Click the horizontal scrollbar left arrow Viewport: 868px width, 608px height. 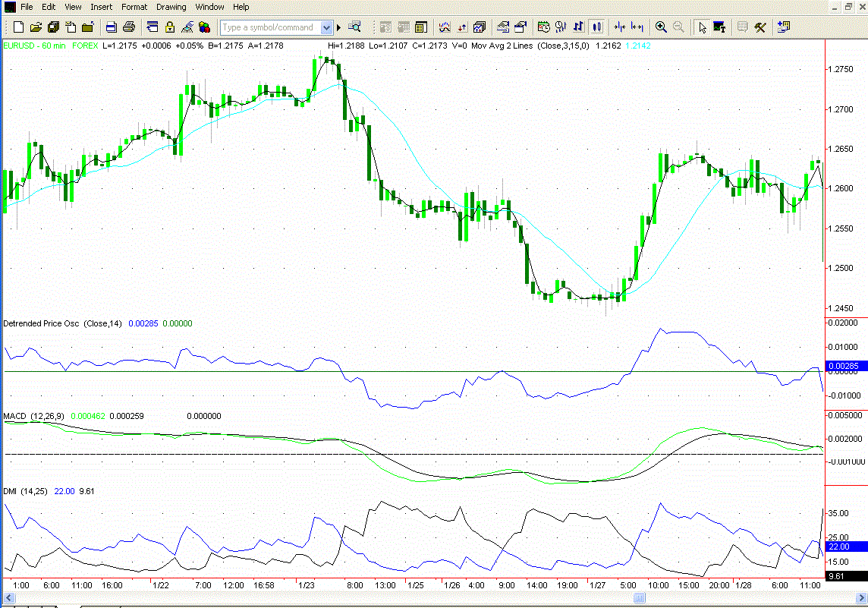[x=8, y=598]
